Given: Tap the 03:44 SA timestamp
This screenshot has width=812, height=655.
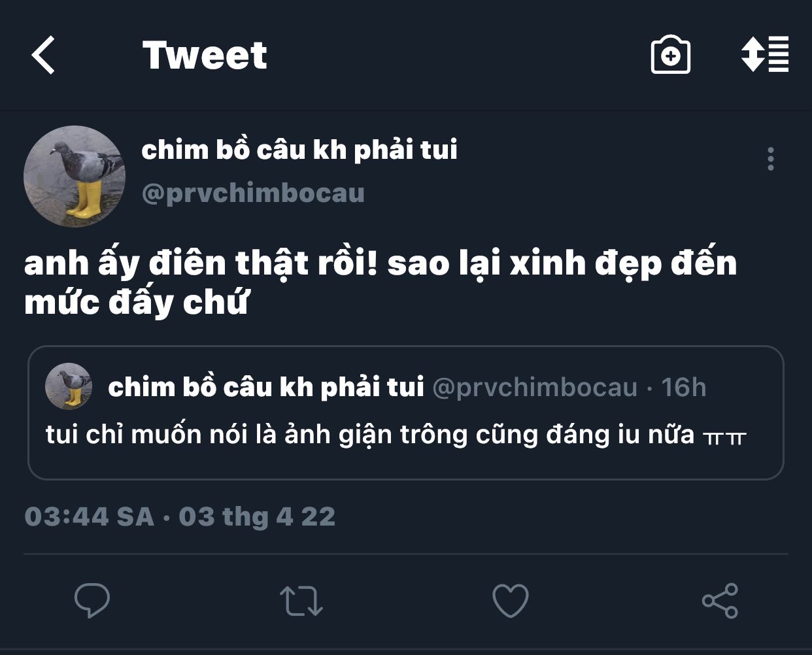Looking at the screenshot, I should [x=90, y=517].
